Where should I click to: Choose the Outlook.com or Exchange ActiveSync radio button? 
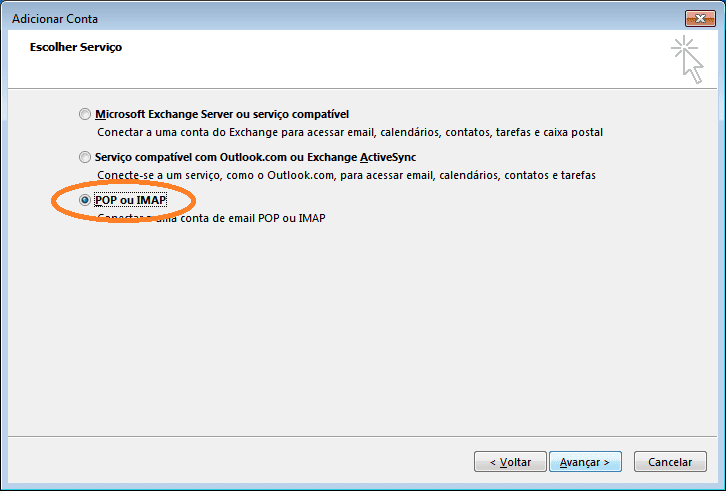click(85, 157)
